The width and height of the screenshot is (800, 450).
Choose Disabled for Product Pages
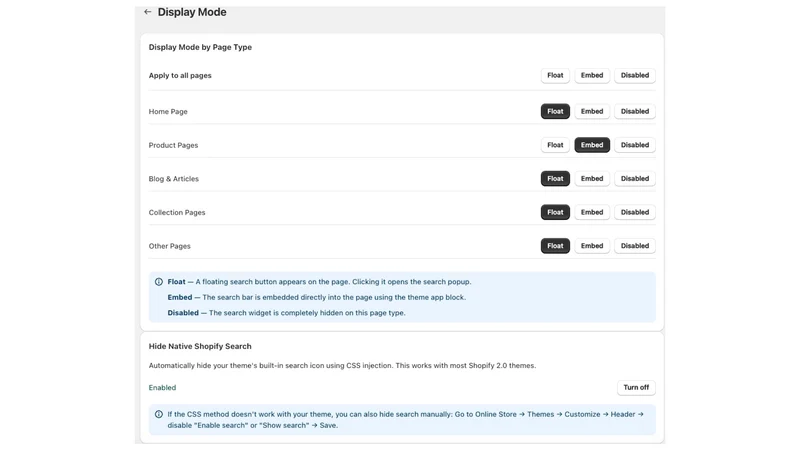635,145
